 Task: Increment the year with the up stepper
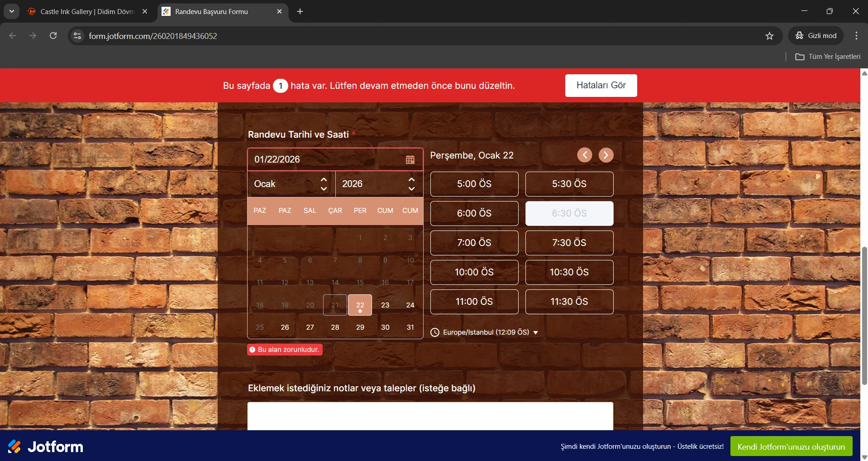411,179
